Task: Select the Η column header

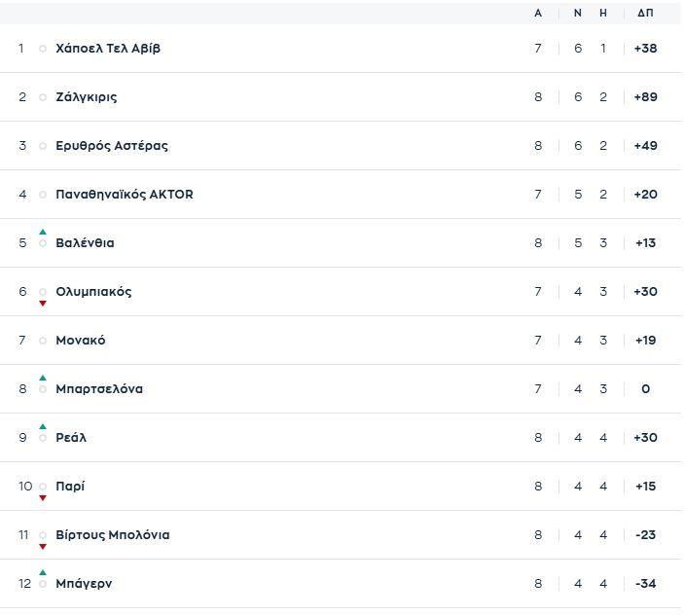Action: pos(603,14)
